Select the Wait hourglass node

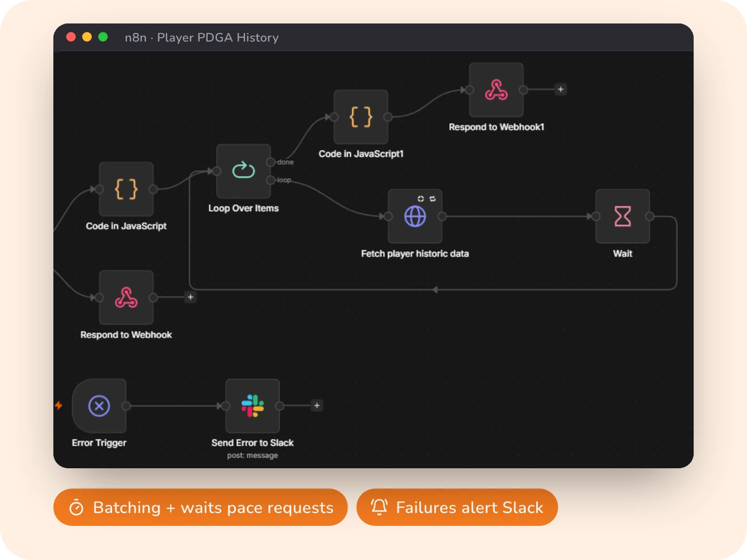coord(623,216)
